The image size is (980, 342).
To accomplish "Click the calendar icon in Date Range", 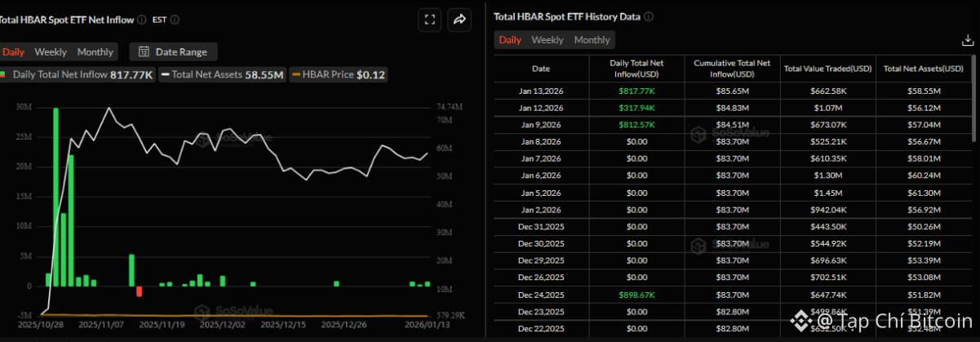I will tap(144, 52).
